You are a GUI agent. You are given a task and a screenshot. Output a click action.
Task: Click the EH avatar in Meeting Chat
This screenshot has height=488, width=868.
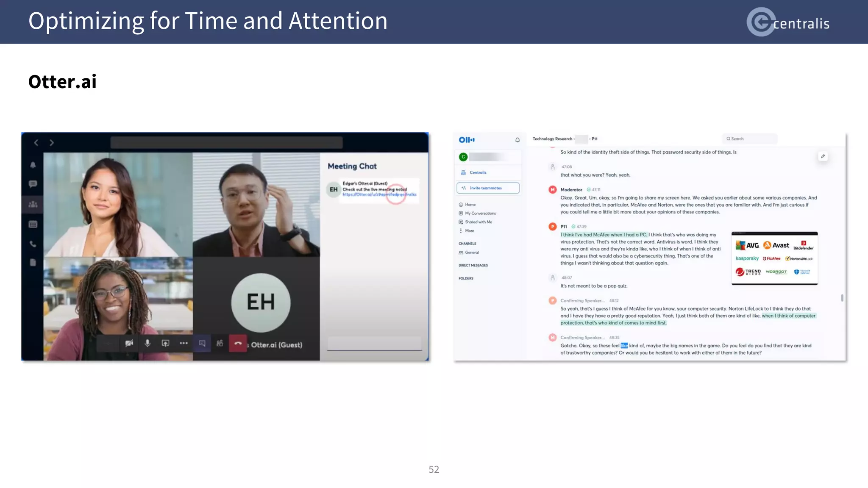tap(334, 189)
